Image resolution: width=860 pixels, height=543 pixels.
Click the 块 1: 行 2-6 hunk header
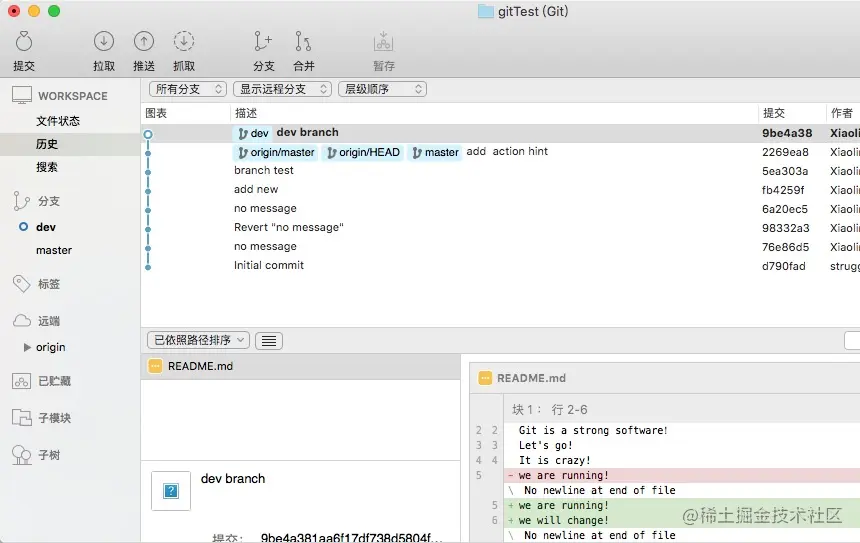coord(550,410)
